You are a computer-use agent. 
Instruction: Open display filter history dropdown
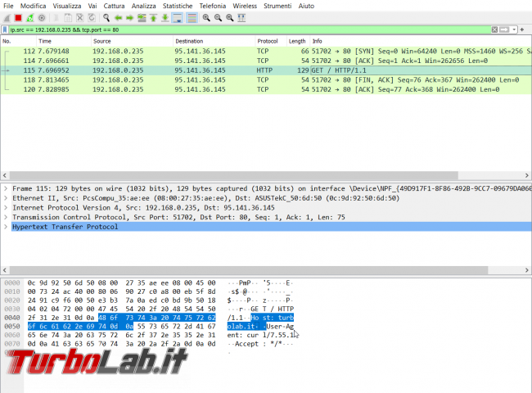point(514,29)
